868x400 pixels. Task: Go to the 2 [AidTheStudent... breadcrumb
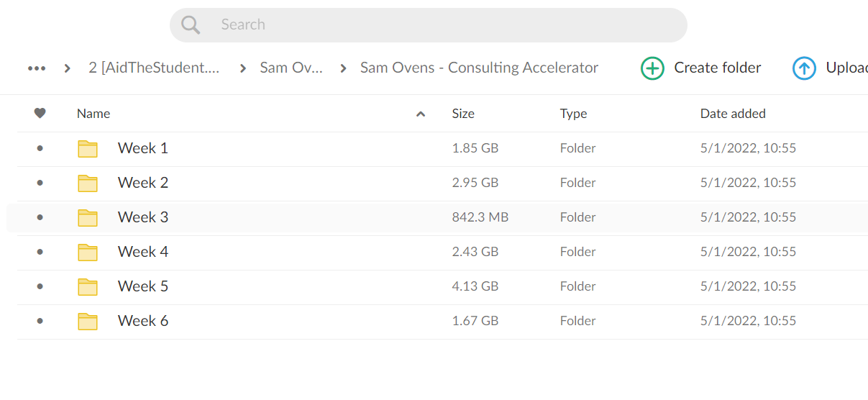pyautogui.click(x=154, y=68)
